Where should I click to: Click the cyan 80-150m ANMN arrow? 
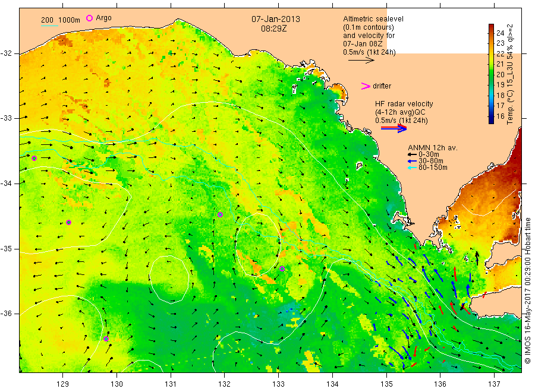[412, 167]
